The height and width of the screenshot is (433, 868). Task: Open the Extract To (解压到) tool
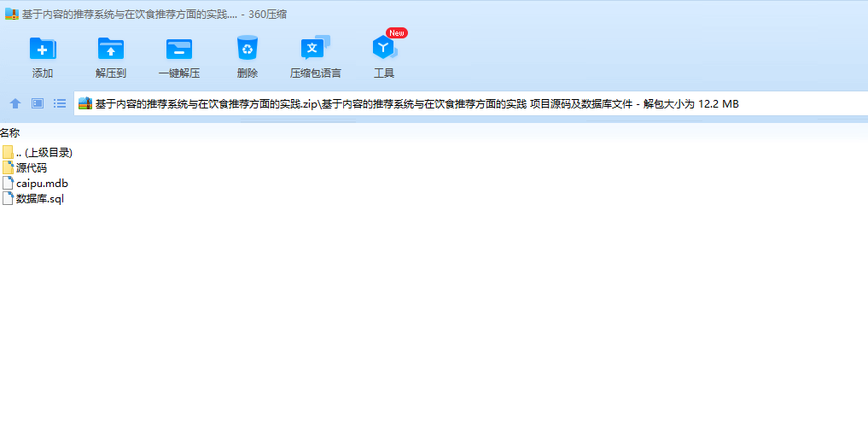111,49
